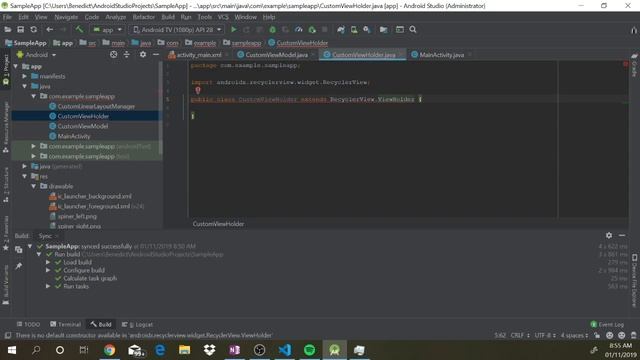This screenshot has width=640, height=360.
Task: Collapse the drawable folder
Action: coord(33,186)
